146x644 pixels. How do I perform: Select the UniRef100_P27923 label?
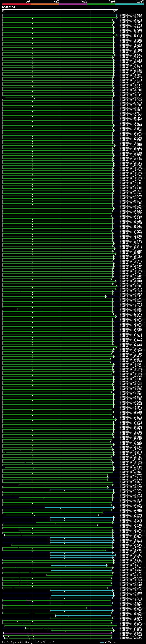point(131,557)
